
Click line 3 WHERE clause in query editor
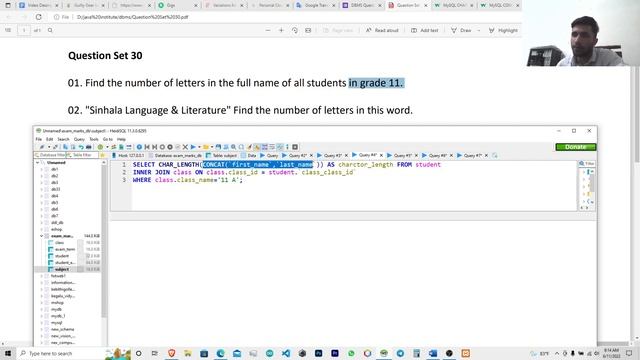(188, 180)
